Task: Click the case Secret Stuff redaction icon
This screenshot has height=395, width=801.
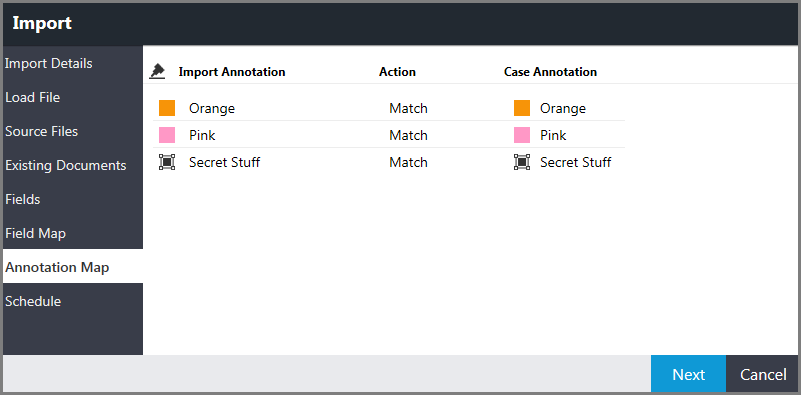Action: pyautogui.click(x=522, y=162)
